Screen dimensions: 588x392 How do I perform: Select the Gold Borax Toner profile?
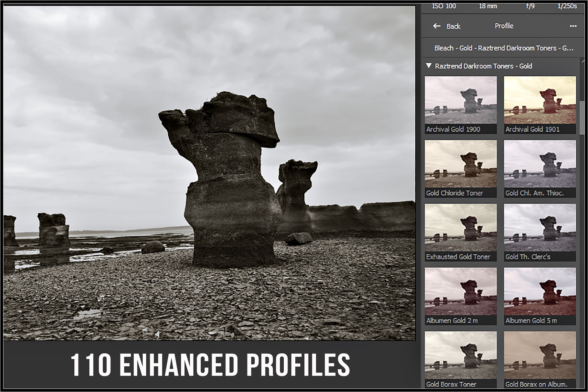tap(461, 360)
